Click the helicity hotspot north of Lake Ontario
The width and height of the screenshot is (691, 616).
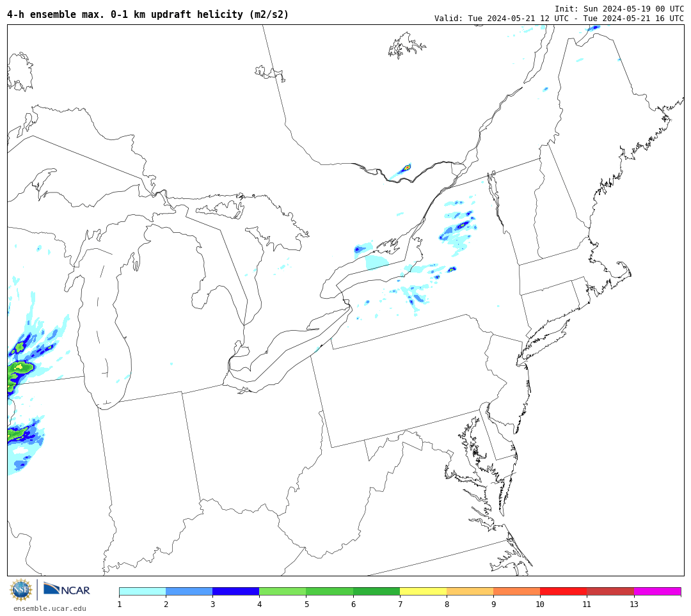tap(406, 168)
